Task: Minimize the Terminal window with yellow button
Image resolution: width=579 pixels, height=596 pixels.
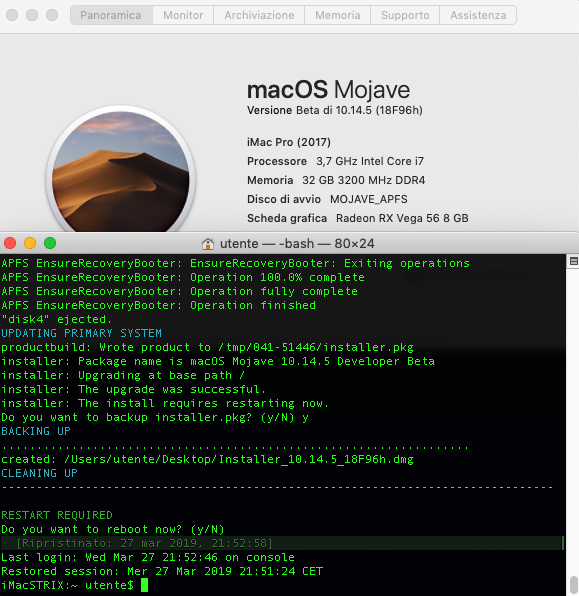Action: (30, 243)
